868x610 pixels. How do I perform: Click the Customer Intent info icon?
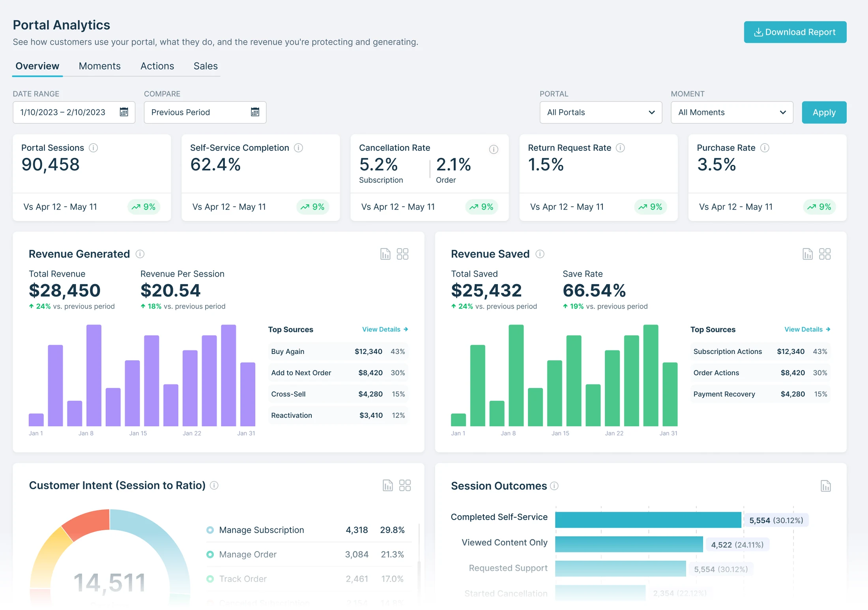[214, 485]
